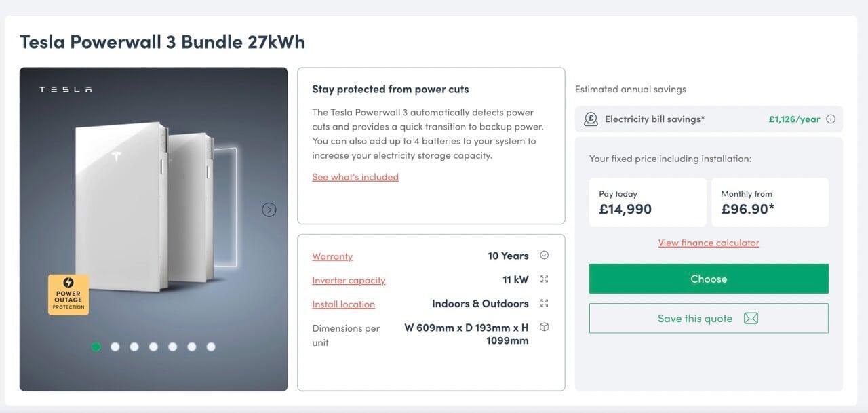Open the See what's included link
The width and height of the screenshot is (868, 413).
pyautogui.click(x=355, y=177)
